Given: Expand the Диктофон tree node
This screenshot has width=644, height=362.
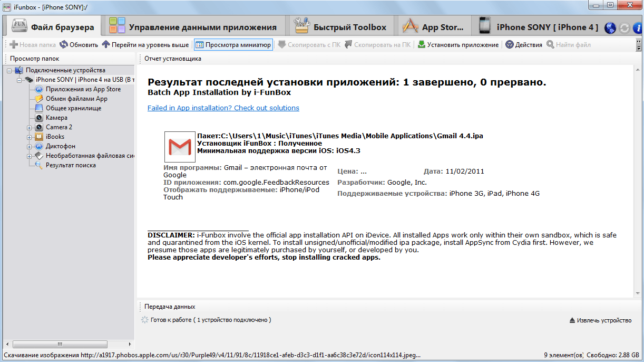Looking at the screenshot, I should tap(30, 146).
